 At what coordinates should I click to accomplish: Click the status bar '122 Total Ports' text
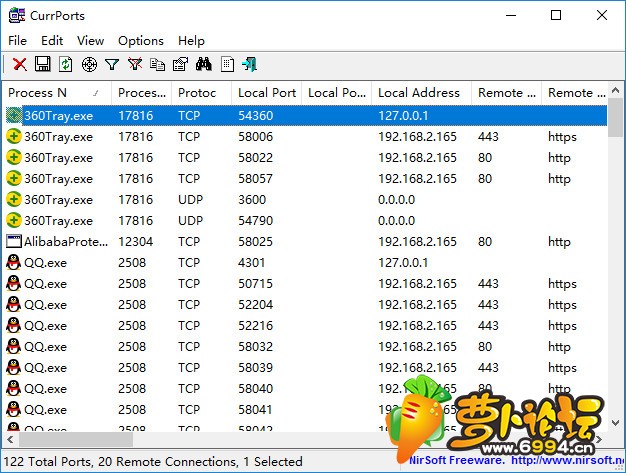47,461
